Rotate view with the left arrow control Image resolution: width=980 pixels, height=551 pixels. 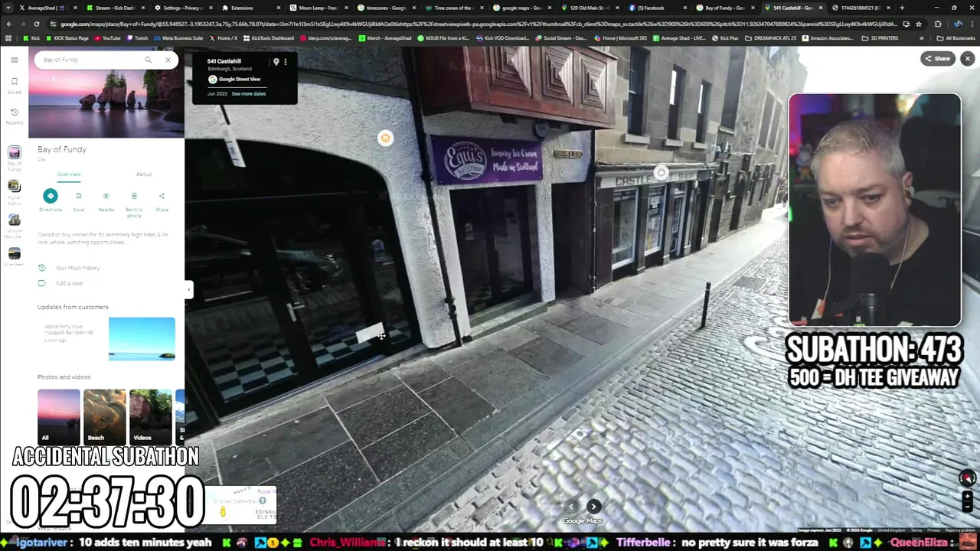(571, 506)
